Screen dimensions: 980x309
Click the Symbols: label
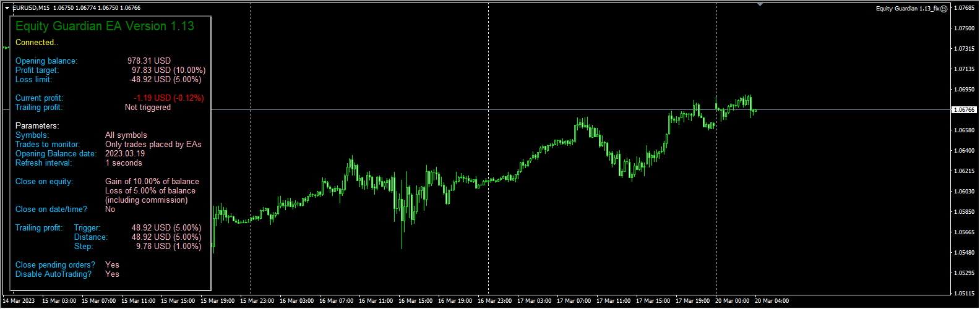click(32, 135)
